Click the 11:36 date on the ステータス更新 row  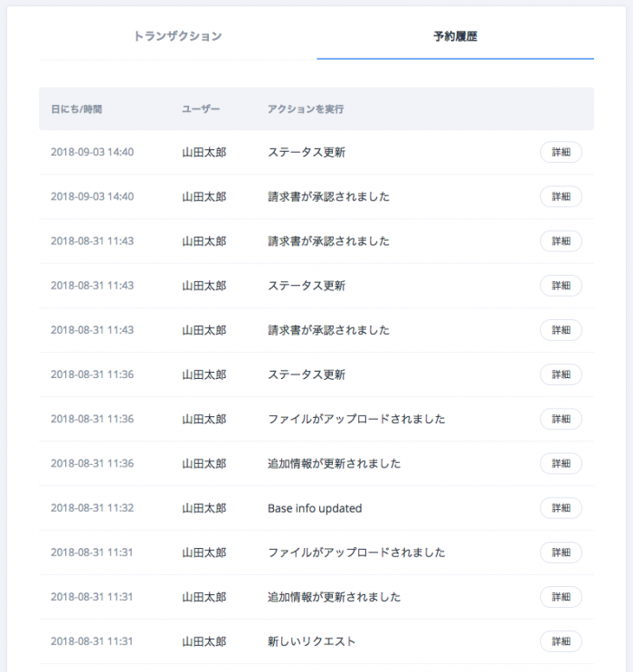coord(92,374)
